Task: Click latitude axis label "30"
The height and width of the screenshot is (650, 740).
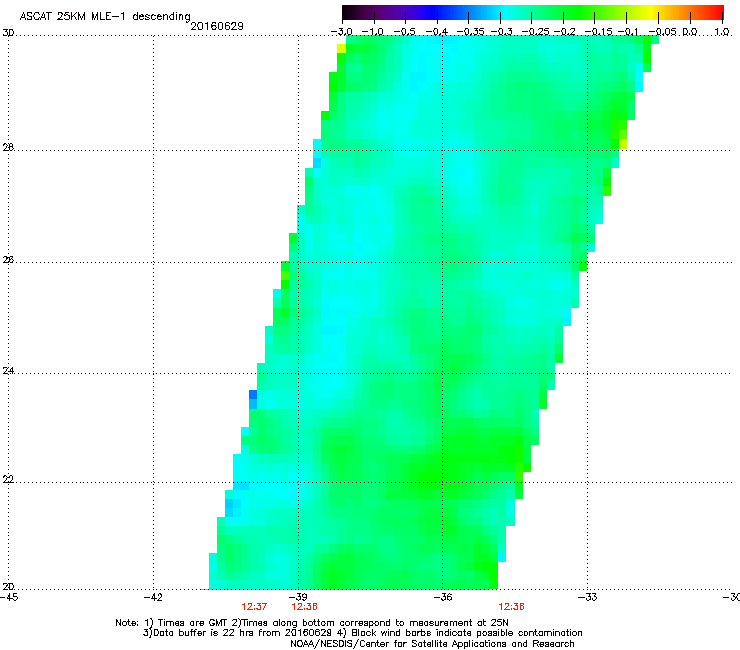Action: [8, 33]
